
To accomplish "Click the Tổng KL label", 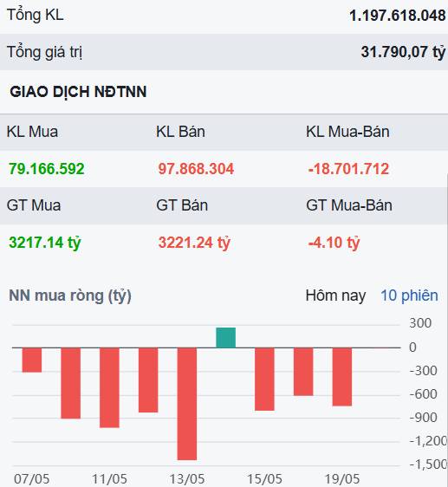I will [x=36, y=15].
